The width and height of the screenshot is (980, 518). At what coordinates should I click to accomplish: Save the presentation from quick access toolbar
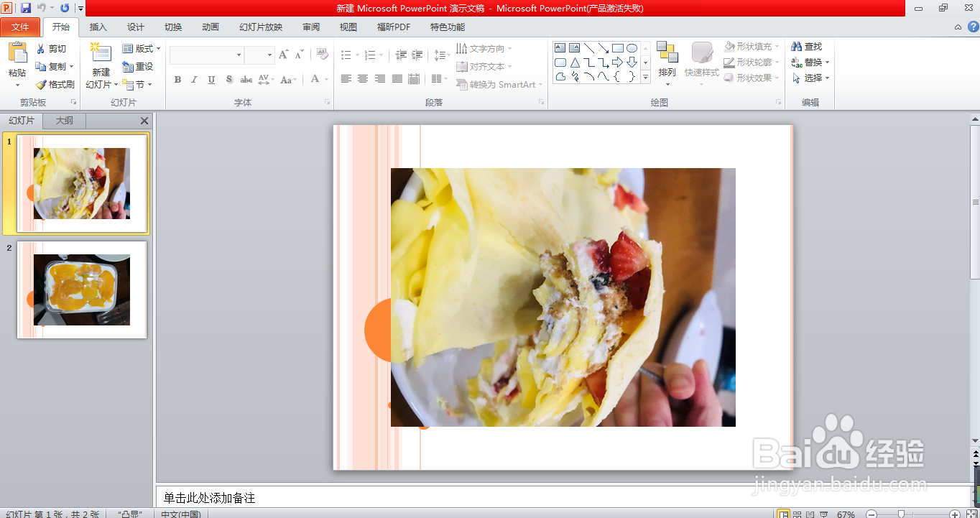point(26,8)
